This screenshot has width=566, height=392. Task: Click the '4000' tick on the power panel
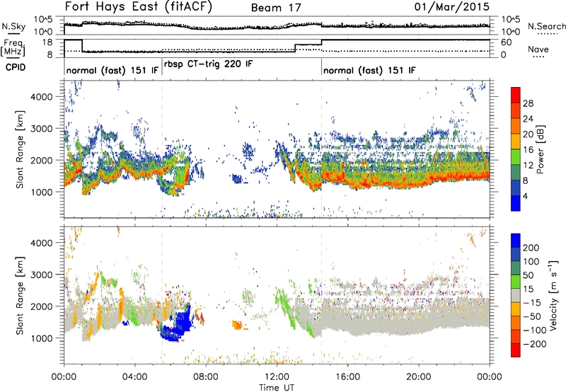coord(41,97)
